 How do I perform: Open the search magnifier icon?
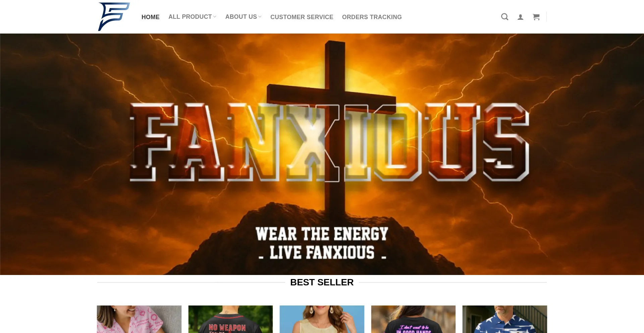click(504, 17)
